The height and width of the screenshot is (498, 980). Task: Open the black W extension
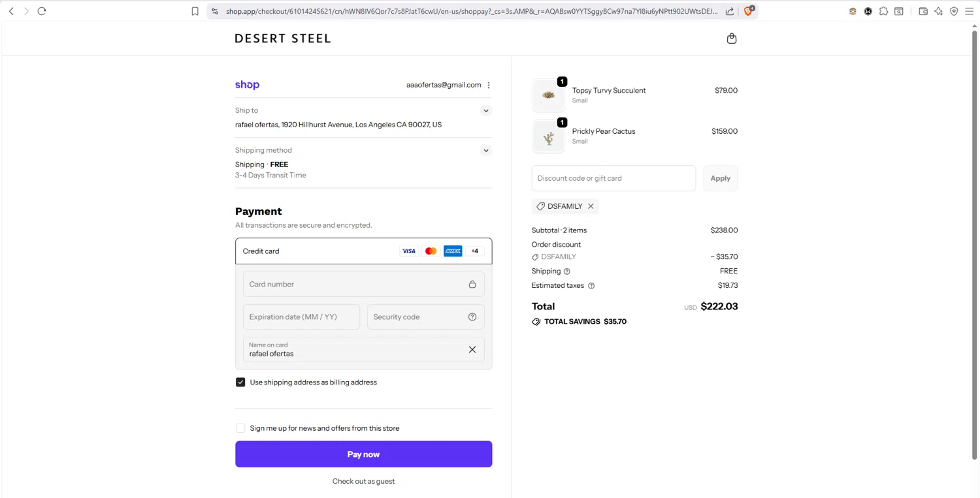868,11
